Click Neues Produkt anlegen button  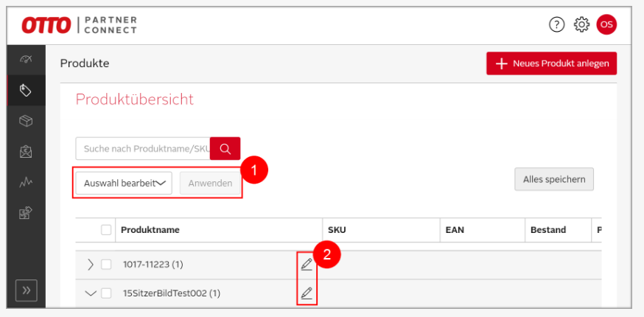pos(552,63)
